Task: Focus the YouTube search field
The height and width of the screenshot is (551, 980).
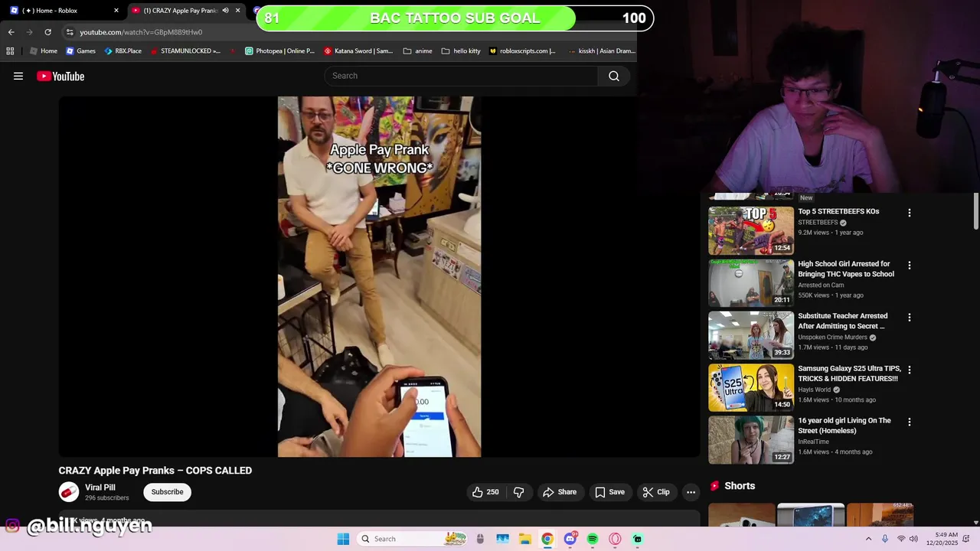Action: [462, 76]
